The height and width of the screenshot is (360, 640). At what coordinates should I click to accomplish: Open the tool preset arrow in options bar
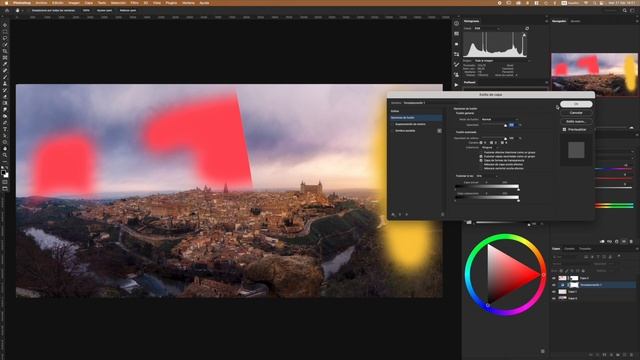(x=22, y=10)
